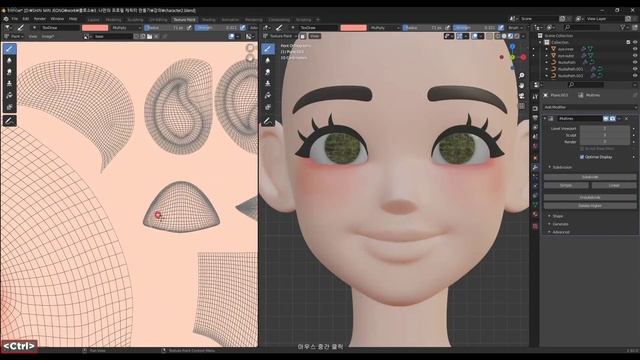The height and width of the screenshot is (360, 640).
Task: Click the brush color swatch in the 3D viewport header
Action: (x=353, y=28)
